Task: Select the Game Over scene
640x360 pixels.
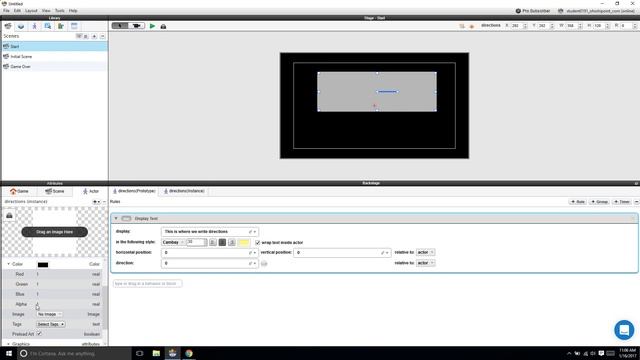Action: [x=54, y=67]
